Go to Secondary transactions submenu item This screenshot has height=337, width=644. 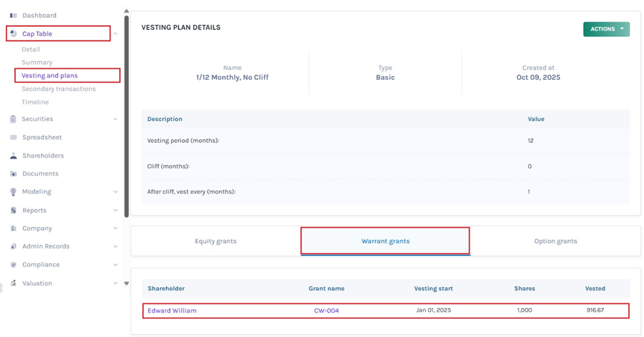(x=58, y=89)
